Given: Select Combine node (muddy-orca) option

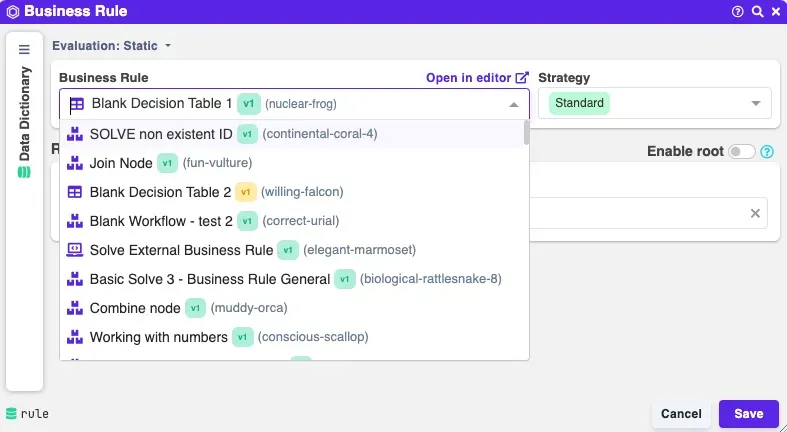Looking at the screenshot, I should pyautogui.click(x=135, y=308).
